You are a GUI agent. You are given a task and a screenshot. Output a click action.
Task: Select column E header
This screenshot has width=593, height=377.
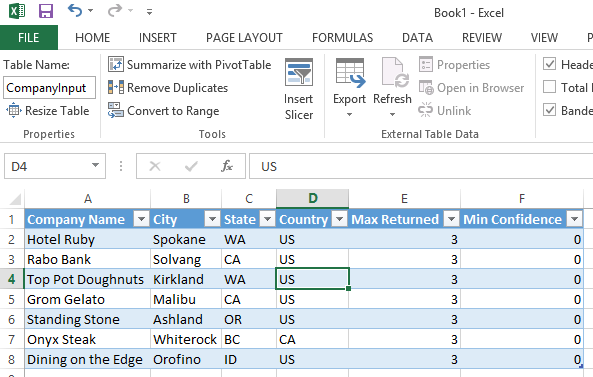pyautogui.click(x=404, y=199)
